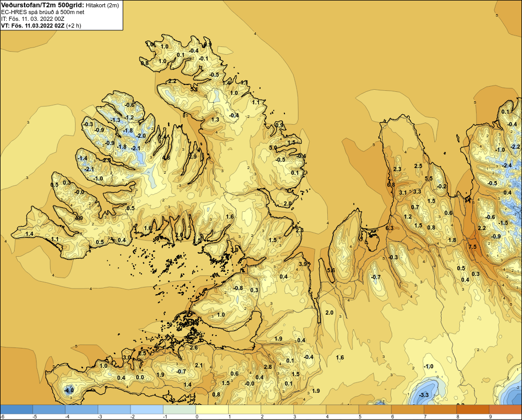Select the legend swatch between -2 and -1
The height and width of the screenshot is (420, 522).
point(147,409)
